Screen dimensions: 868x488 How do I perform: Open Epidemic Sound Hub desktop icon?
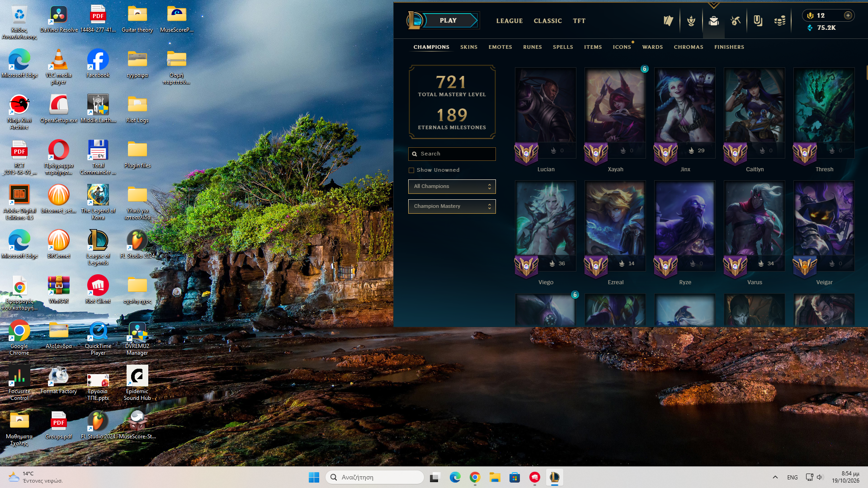click(137, 383)
